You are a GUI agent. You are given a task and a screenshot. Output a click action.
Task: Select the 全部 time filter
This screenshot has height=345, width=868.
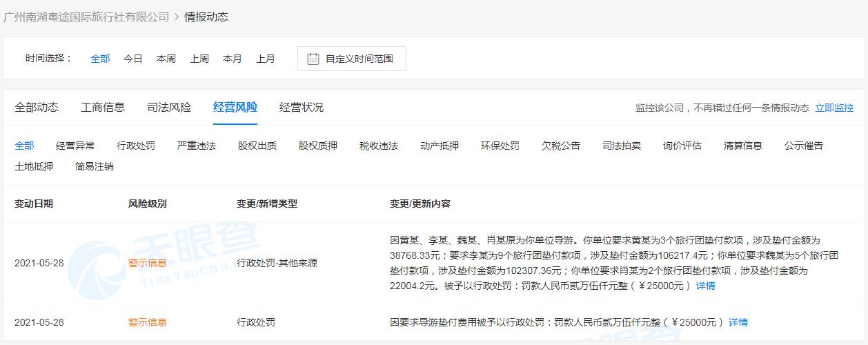pyautogui.click(x=100, y=59)
